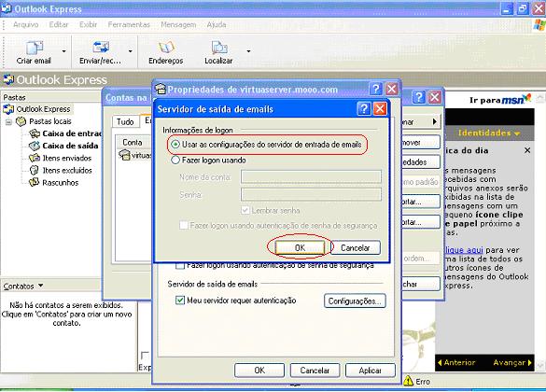Open the Rascunhos folder

point(61,182)
